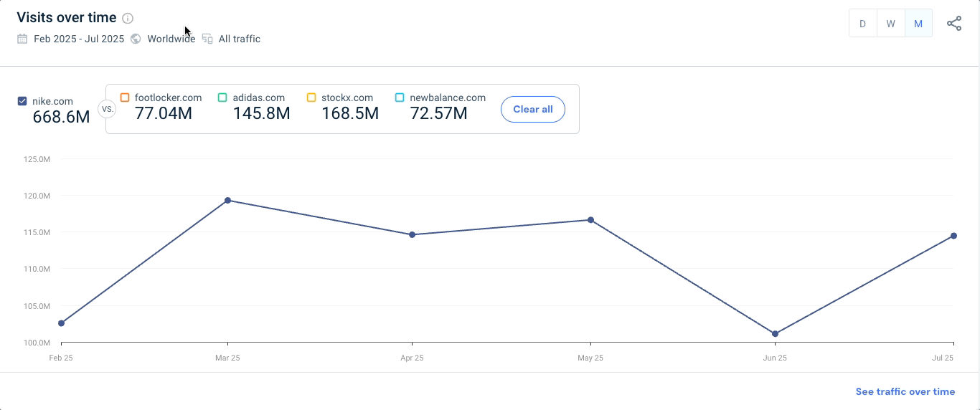The width and height of the screenshot is (980, 410).
Task: Click the adidas.com 145.8M value
Action: (x=261, y=113)
